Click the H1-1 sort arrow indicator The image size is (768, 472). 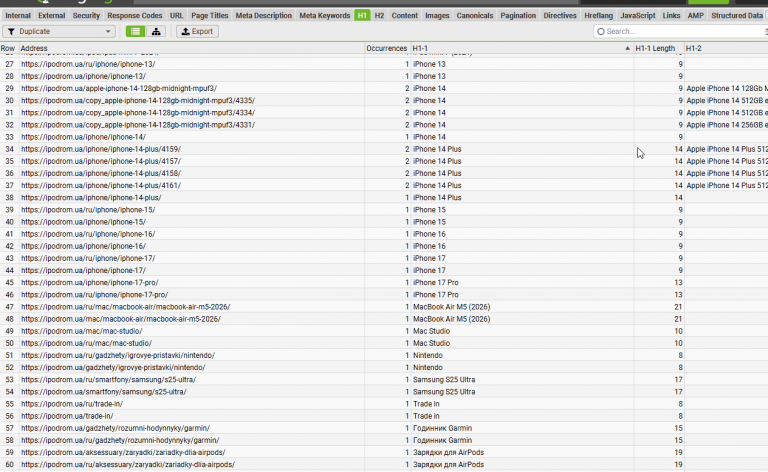coord(627,48)
